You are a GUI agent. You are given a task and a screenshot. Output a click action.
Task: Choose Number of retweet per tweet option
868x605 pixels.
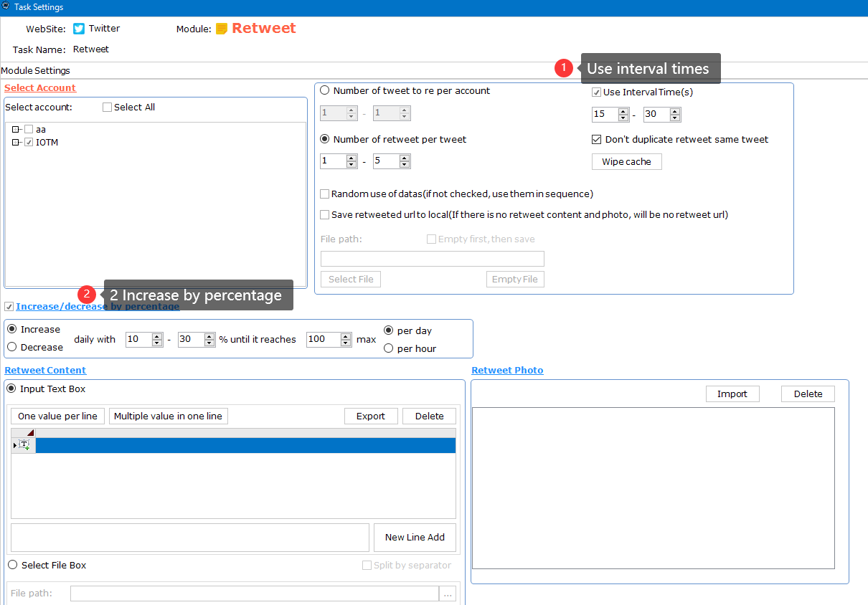[x=325, y=140]
